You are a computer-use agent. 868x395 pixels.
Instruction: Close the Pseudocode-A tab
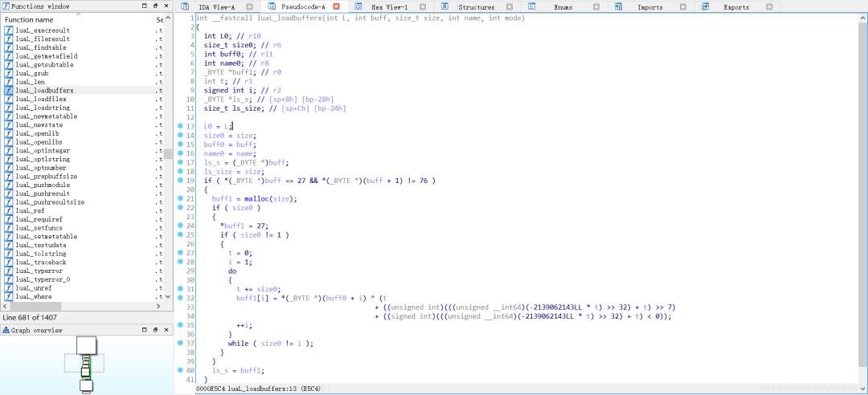tap(336, 6)
